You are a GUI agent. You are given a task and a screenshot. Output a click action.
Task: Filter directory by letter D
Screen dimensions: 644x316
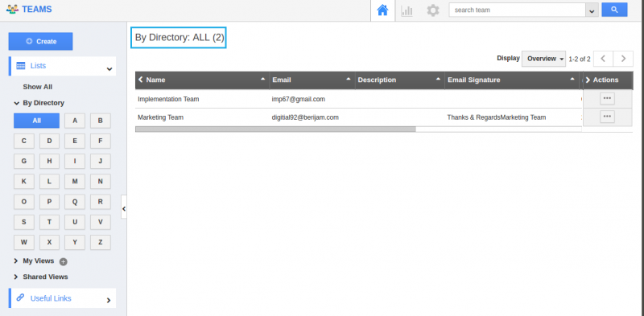click(x=49, y=142)
